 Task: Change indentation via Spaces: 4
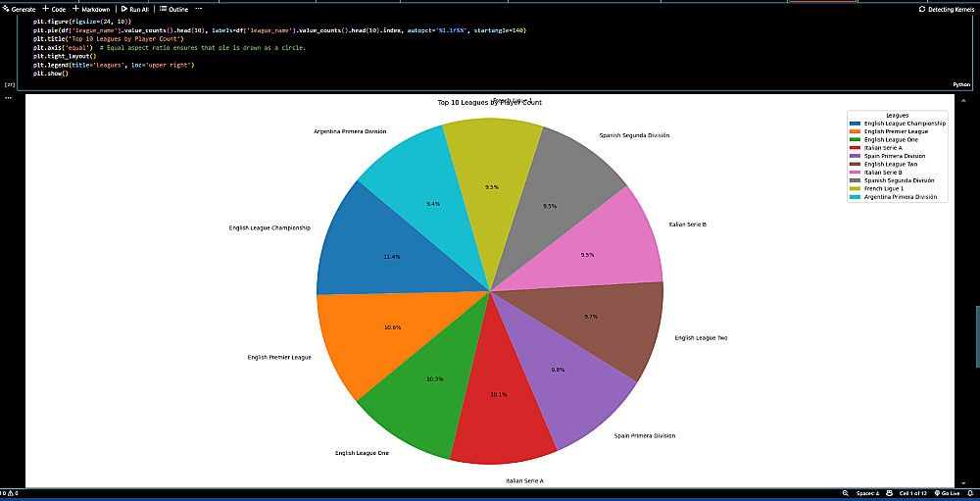point(868,493)
